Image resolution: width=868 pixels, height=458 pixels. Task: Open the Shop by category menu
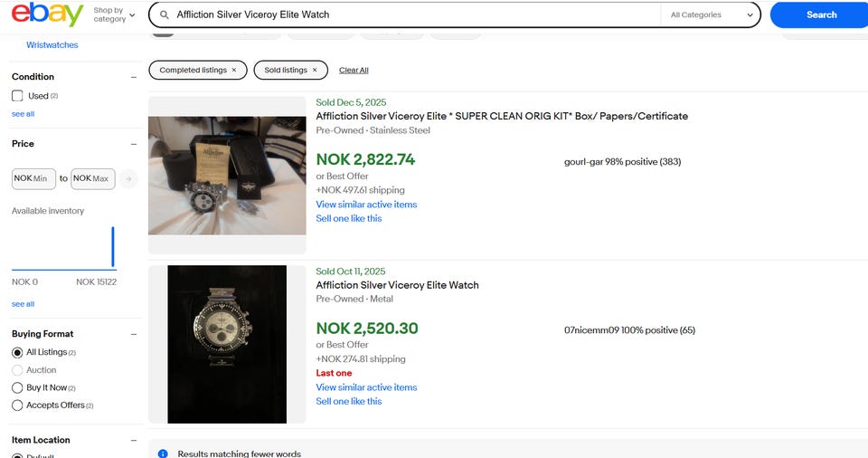[114, 14]
